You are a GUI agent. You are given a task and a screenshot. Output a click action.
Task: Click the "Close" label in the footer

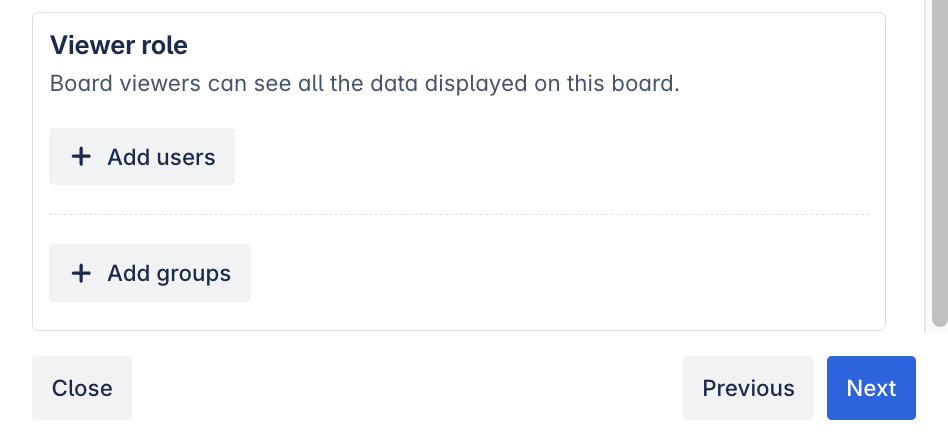[x=82, y=388]
